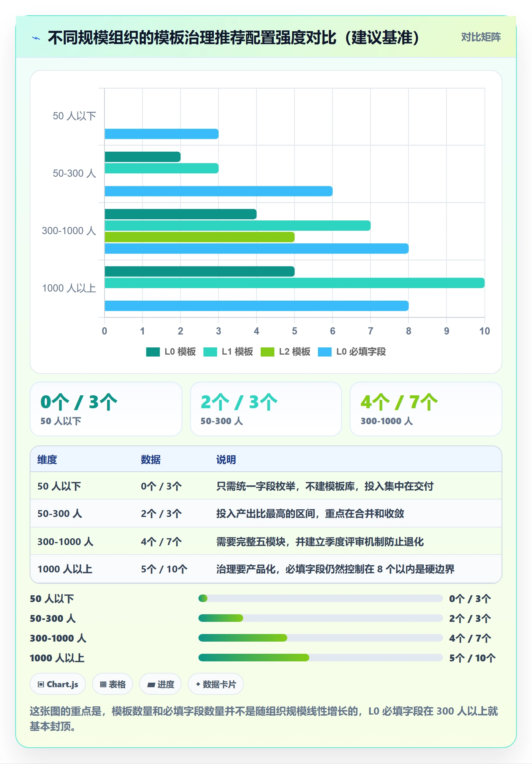Image resolution: width=532 pixels, height=764 pixels.
Task: Toggle the L2 模板 legend color box
Action: click(268, 352)
